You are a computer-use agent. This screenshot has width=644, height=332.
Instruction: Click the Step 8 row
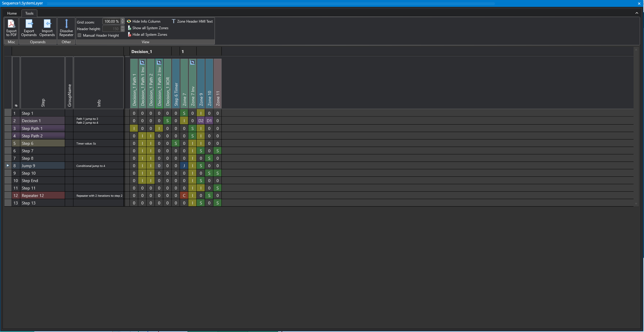click(x=42, y=158)
